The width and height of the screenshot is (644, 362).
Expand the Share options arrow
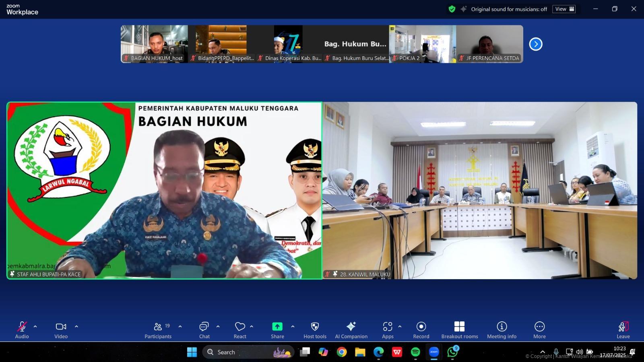pyautogui.click(x=293, y=327)
